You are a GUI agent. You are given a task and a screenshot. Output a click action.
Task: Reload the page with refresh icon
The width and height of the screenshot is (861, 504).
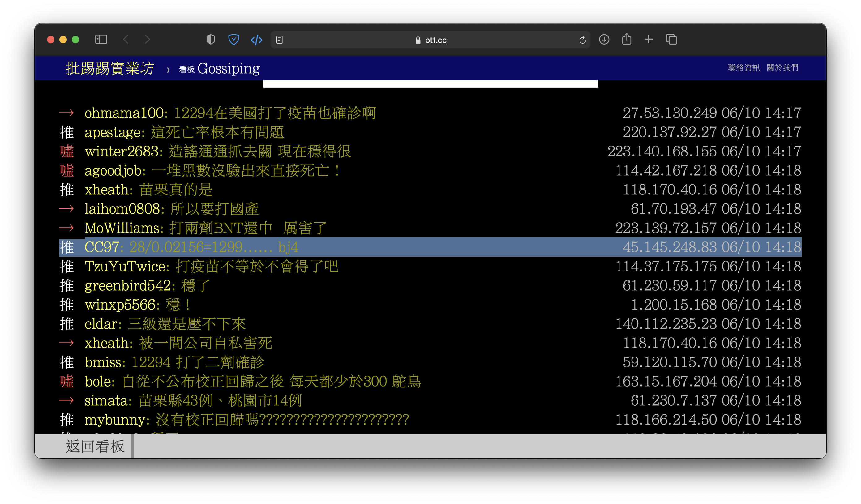pyautogui.click(x=583, y=40)
